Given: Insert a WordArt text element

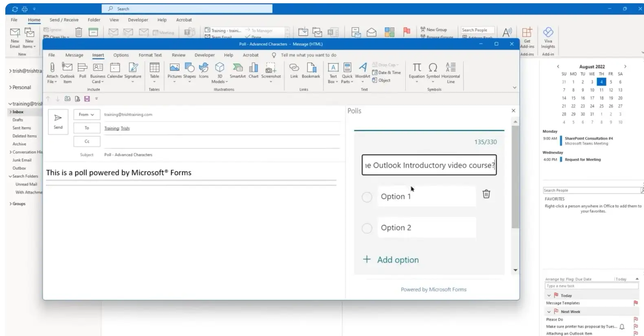Looking at the screenshot, I should (x=362, y=71).
